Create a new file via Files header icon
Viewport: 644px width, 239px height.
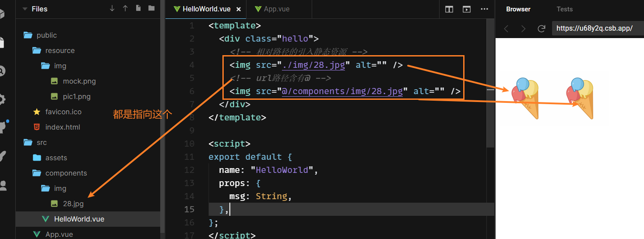[138, 8]
